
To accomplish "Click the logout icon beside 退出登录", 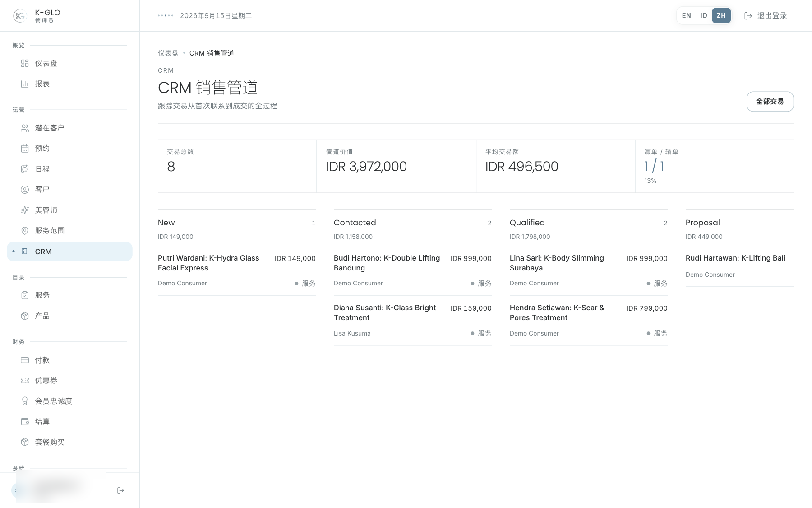I will (748, 16).
